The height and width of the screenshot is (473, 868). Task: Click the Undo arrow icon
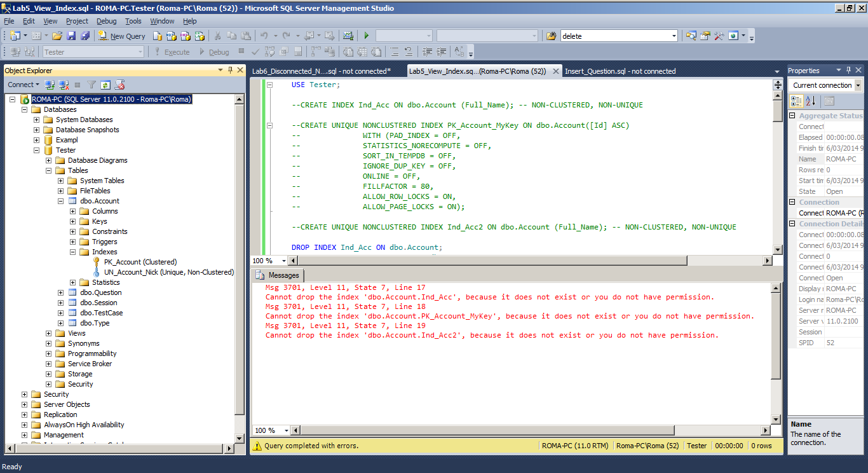(264, 36)
